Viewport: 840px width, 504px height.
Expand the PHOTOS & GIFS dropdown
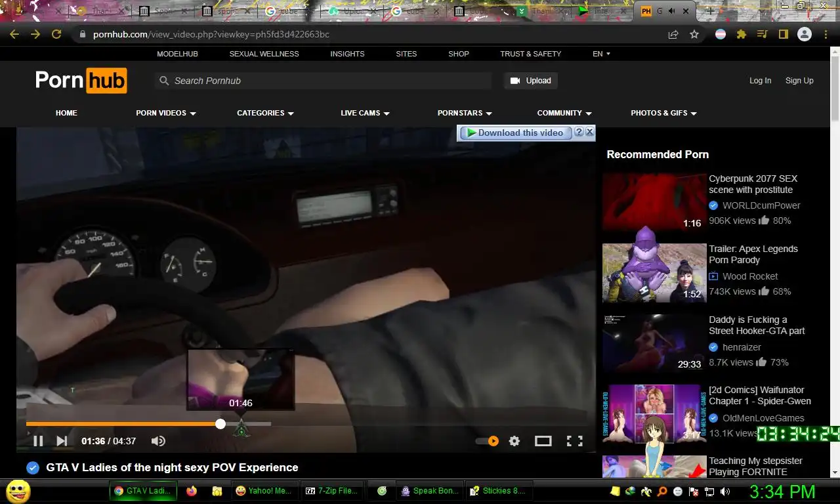pyautogui.click(x=663, y=113)
